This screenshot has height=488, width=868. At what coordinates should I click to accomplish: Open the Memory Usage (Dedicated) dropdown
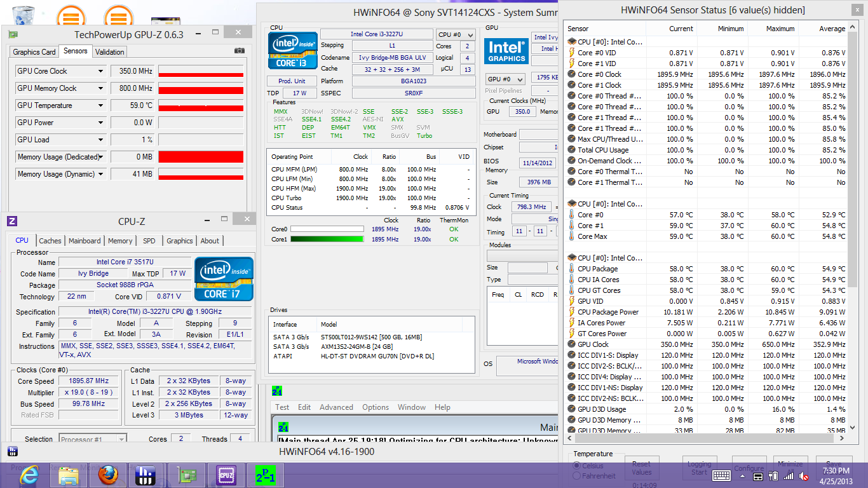100,157
